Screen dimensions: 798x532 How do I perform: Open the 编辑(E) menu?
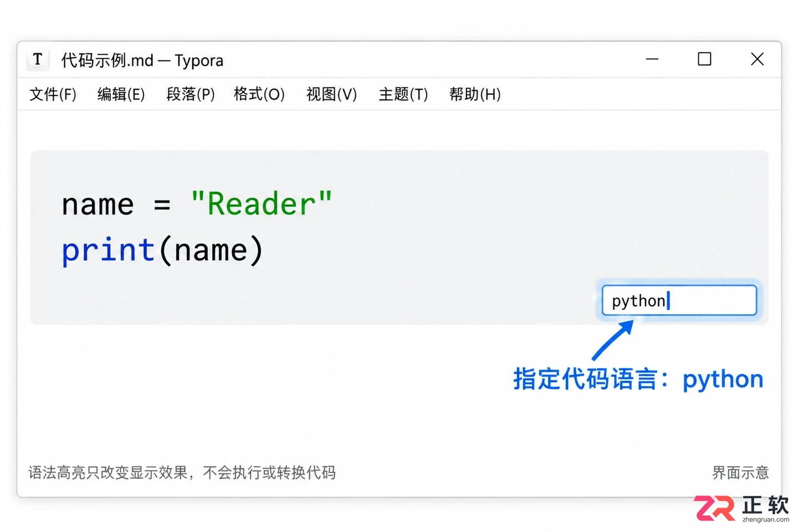tap(121, 94)
